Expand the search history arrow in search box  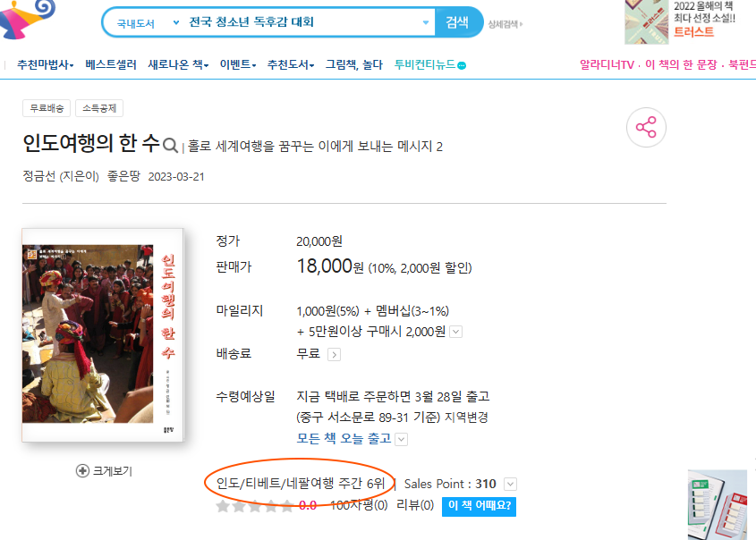[426, 22]
